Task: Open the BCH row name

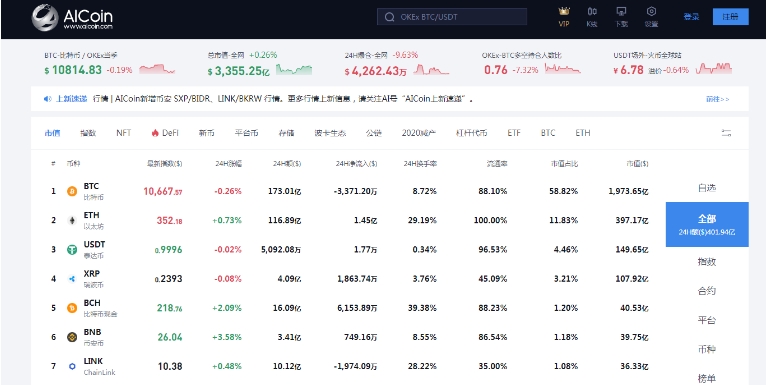Action: pyautogui.click(x=100, y=308)
